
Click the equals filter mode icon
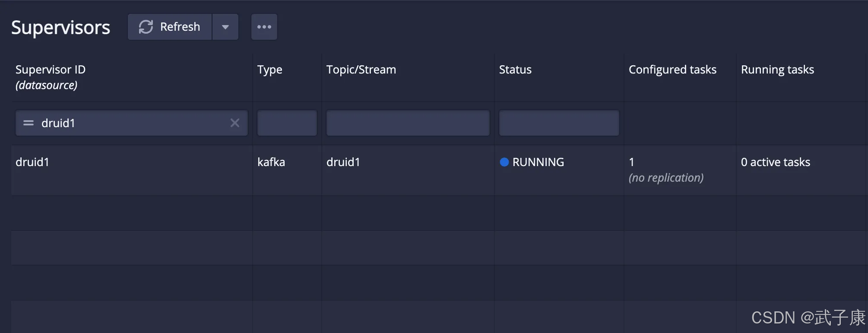click(29, 123)
